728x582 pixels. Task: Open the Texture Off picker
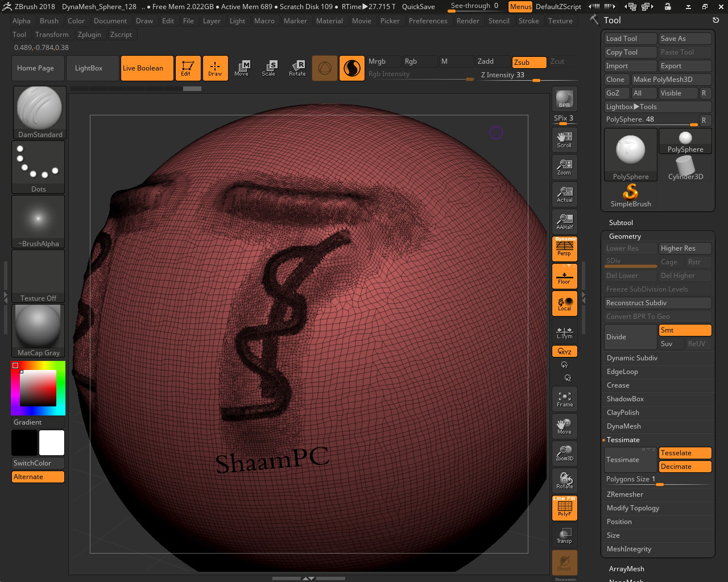pos(39,276)
